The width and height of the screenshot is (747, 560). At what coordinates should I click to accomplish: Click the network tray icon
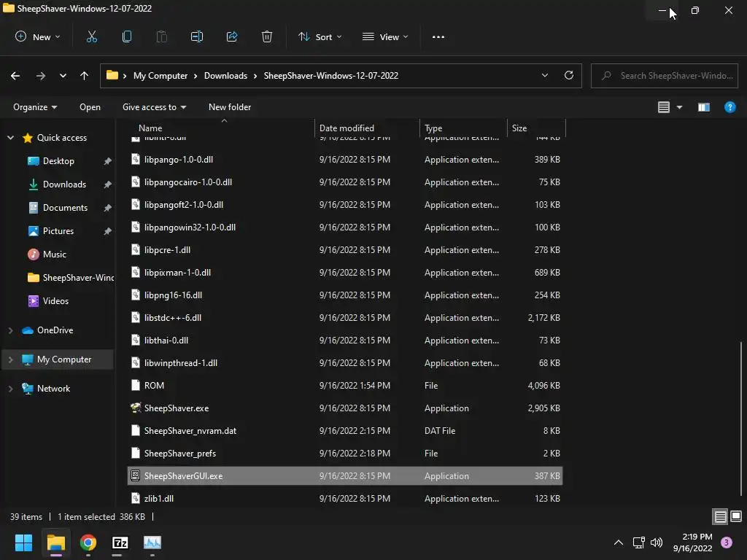[638, 542]
